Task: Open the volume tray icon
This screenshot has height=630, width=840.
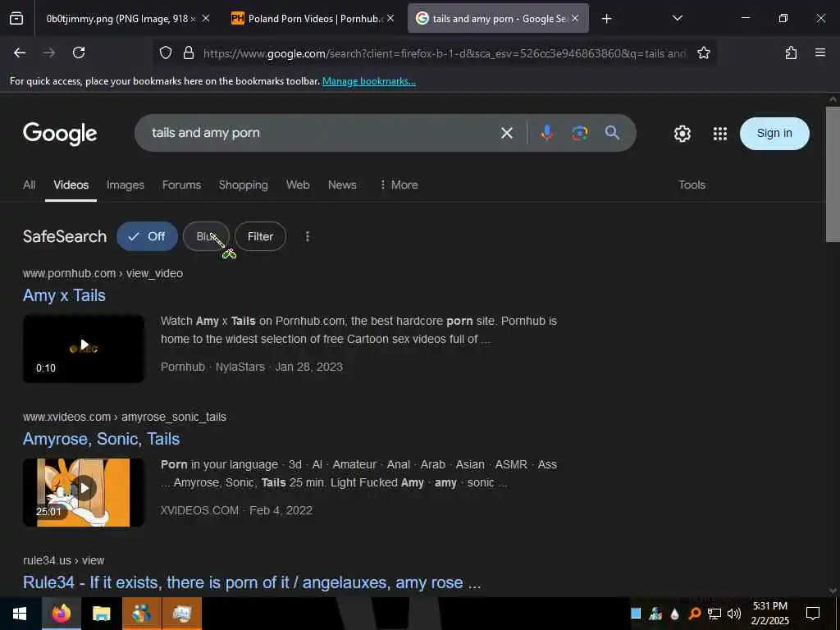Action: (x=733, y=614)
